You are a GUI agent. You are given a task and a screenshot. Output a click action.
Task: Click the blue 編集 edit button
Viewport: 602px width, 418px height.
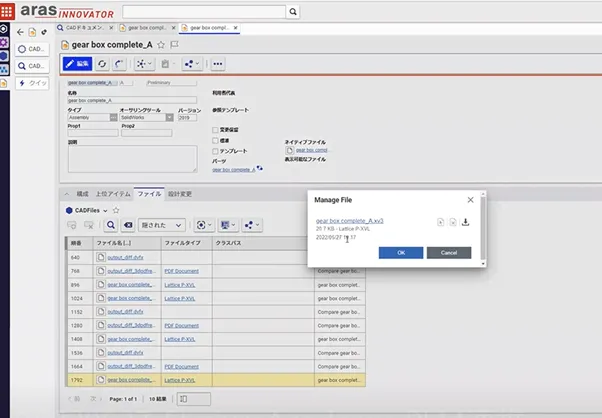[78, 64]
